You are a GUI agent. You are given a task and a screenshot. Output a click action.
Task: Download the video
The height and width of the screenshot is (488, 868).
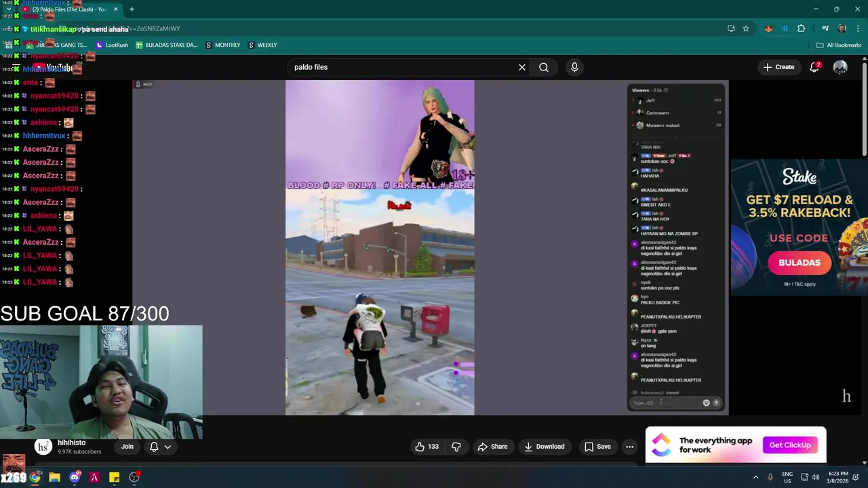click(x=544, y=447)
